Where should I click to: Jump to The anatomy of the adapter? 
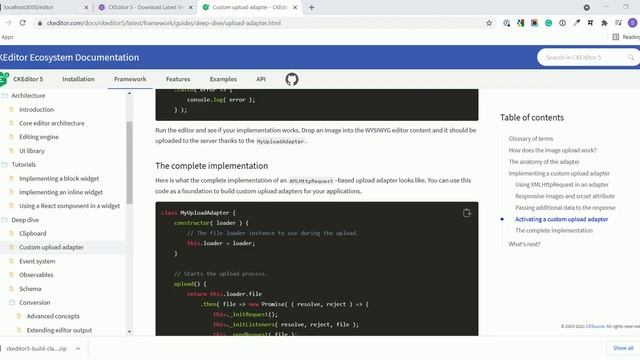point(544,162)
